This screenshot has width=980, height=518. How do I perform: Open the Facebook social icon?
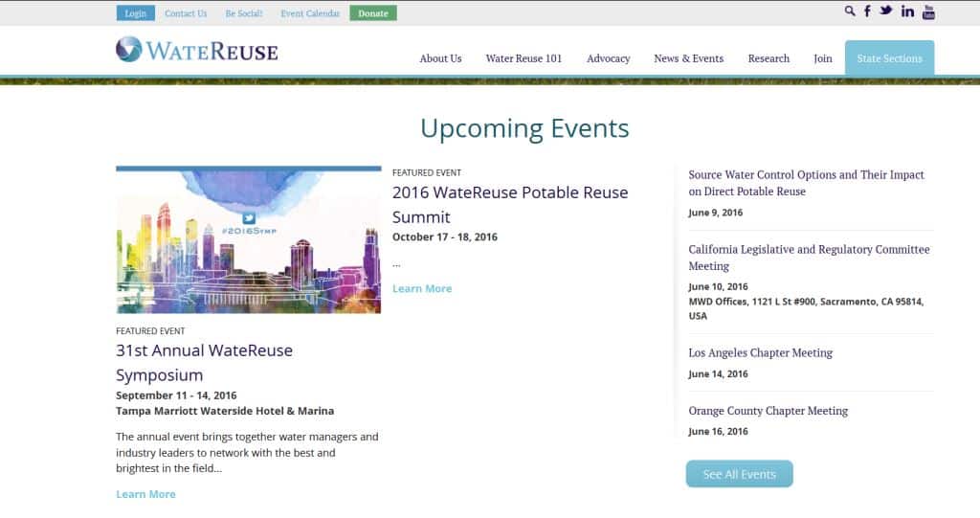click(868, 11)
